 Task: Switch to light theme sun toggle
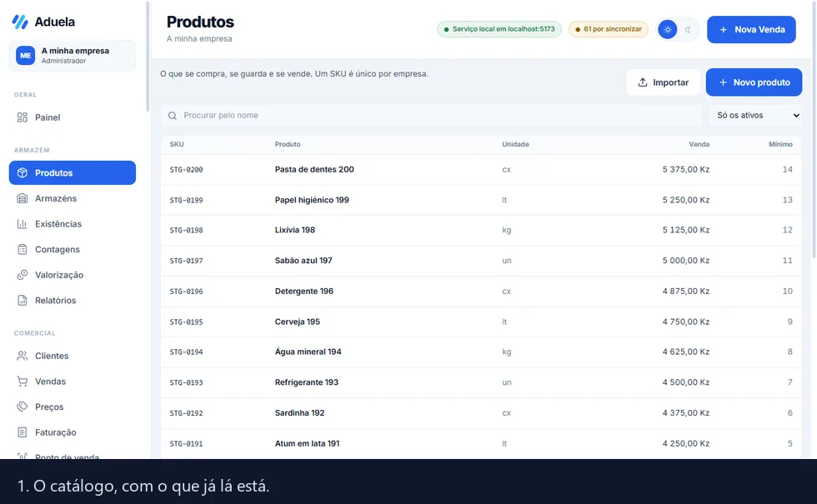click(x=668, y=30)
